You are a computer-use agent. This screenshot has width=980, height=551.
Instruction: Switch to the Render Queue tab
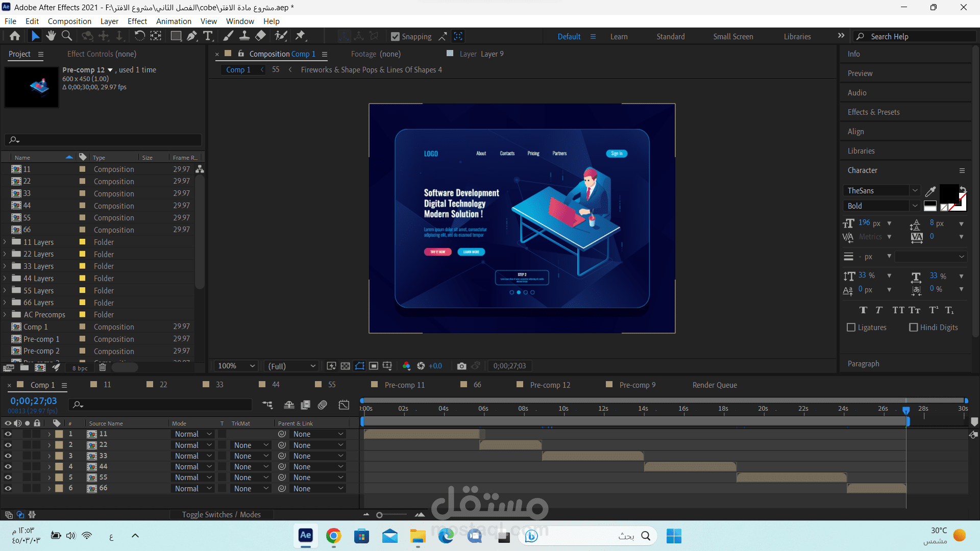click(x=715, y=385)
